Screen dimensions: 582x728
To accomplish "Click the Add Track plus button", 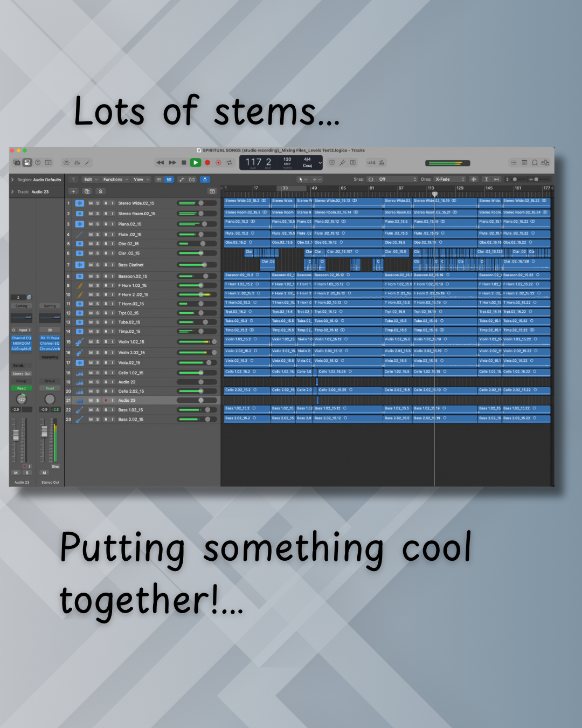I will (x=73, y=191).
